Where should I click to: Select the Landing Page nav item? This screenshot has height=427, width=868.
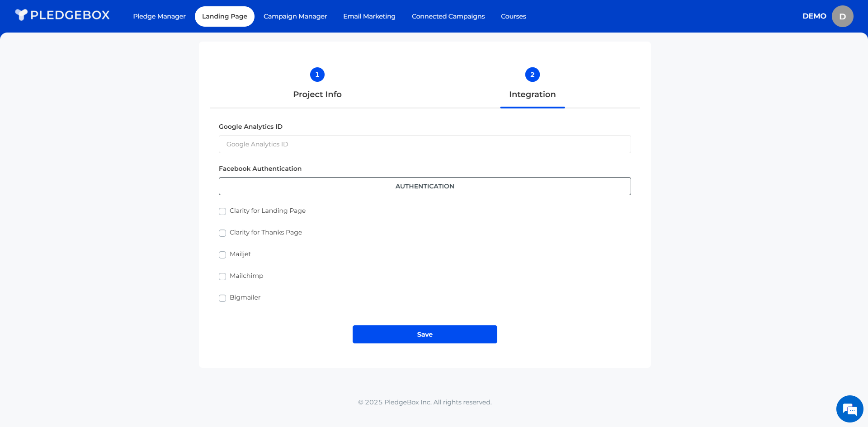pyautogui.click(x=225, y=16)
